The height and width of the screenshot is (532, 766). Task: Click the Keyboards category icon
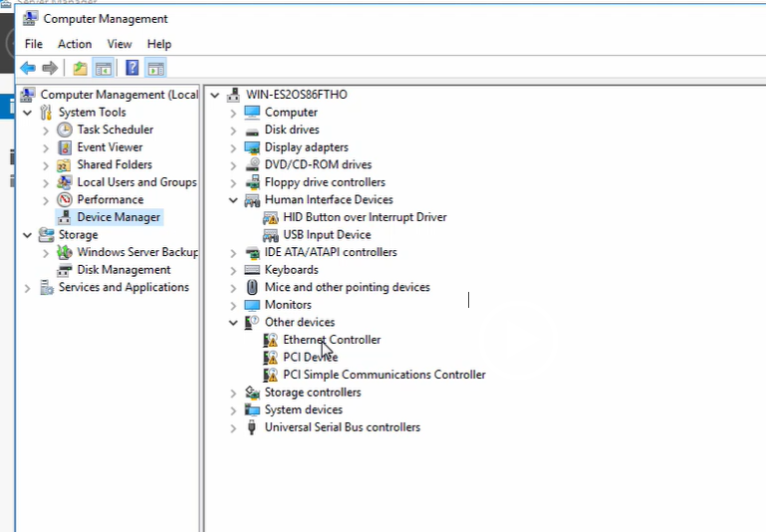[252, 270]
